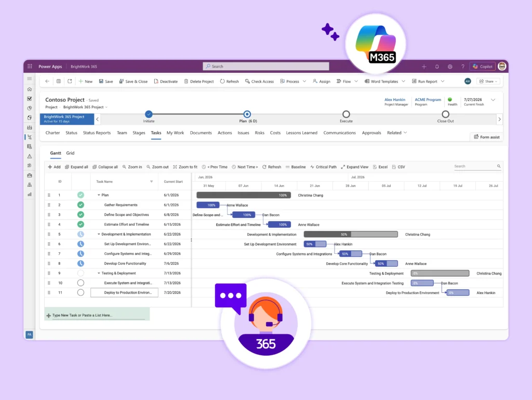Click Development & Implementation 50% progress bar
This screenshot has width=532, height=400.
pyautogui.click(x=351, y=234)
